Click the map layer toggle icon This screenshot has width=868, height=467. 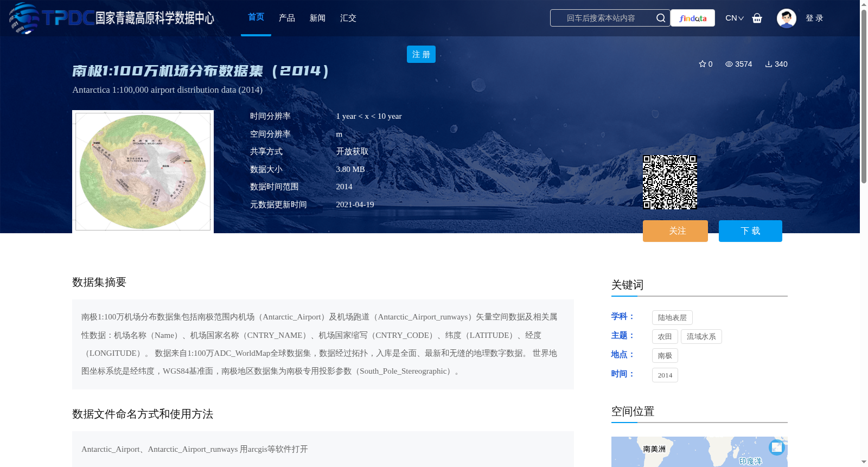coord(777,447)
